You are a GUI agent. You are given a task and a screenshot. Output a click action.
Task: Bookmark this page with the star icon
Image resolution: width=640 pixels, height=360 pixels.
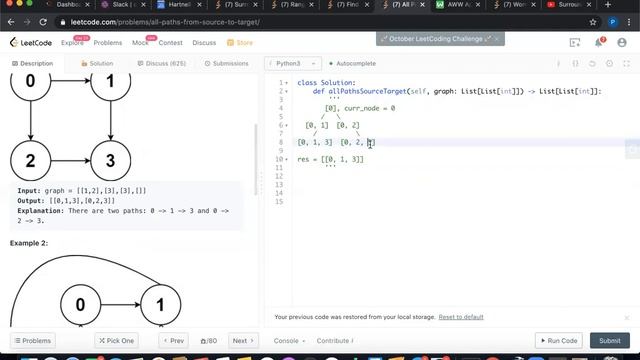tap(593, 22)
